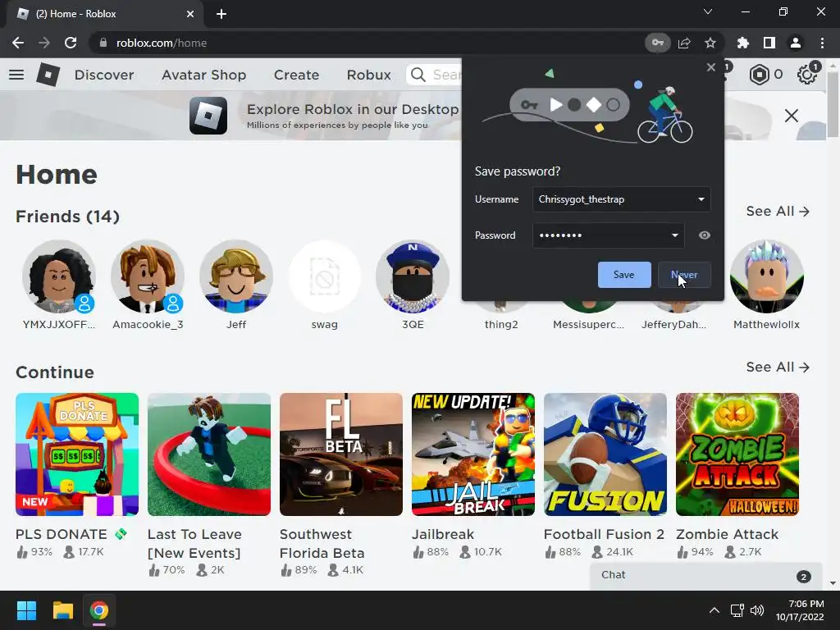Image resolution: width=840 pixels, height=630 pixels.
Task: Click the password key icon in address bar
Action: [x=657, y=43]
